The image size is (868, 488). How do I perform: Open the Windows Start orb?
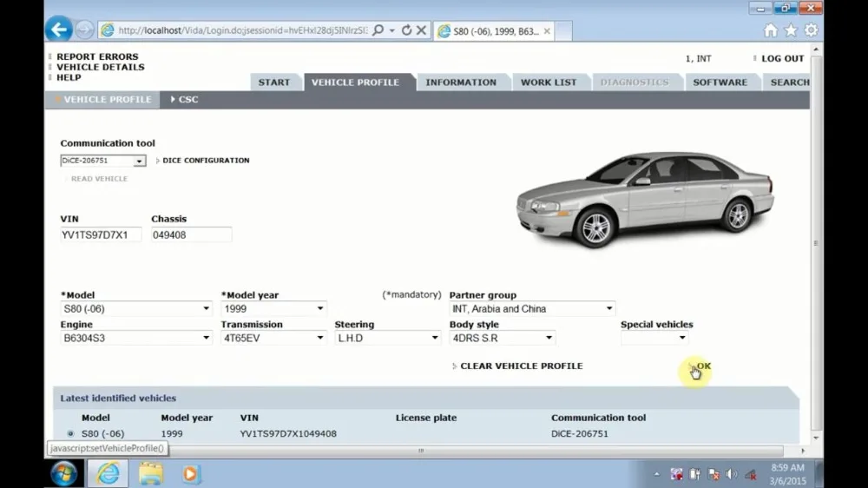coord(64,473)
